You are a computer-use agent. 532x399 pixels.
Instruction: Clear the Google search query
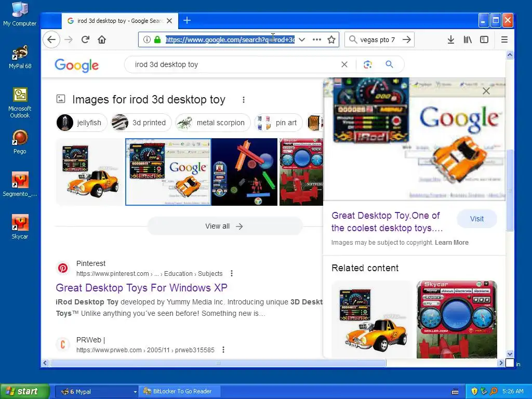[x=344, y=64]
